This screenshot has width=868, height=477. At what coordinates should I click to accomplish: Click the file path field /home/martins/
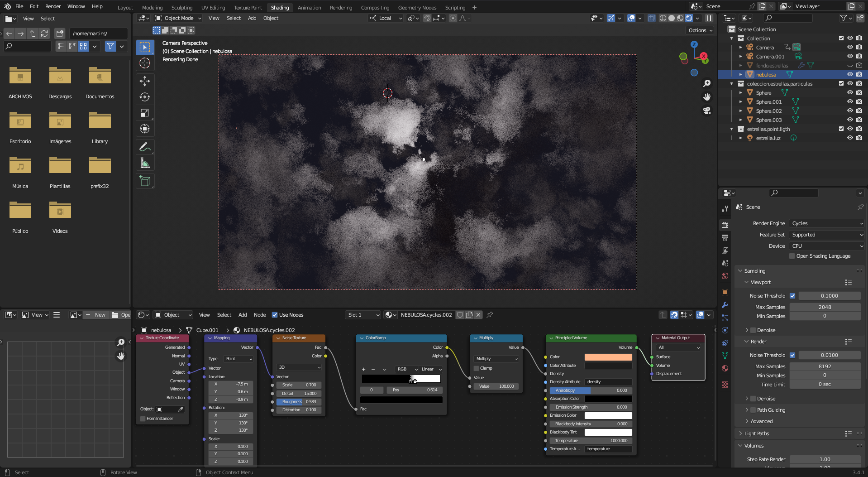pyautogui.click(x=98, y=34)
